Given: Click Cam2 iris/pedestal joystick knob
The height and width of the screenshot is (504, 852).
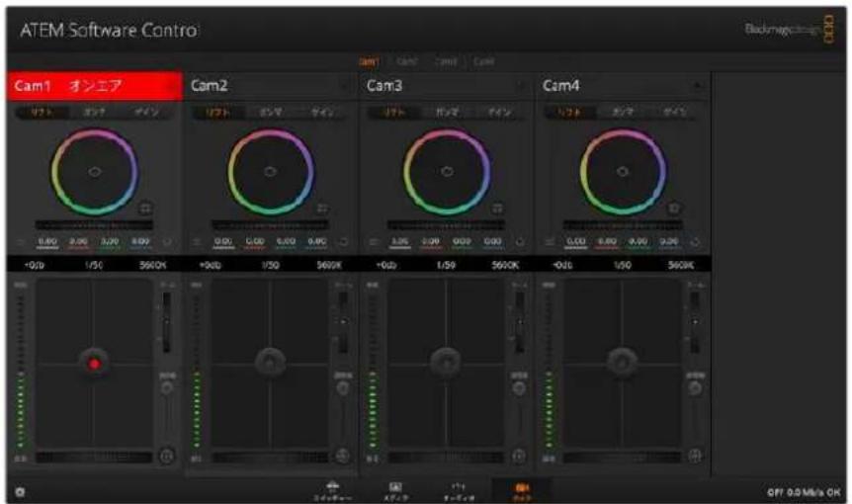Looking at the screenshot, I should [270, 363].
